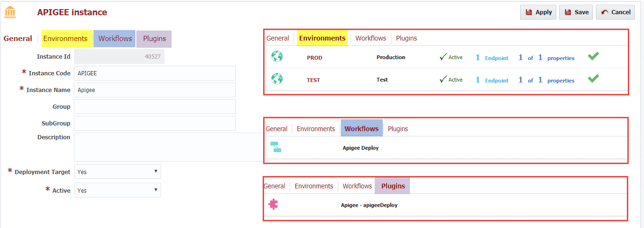Click the TEST environment code
Screen dimensions: 644x228
click(313, 80)
